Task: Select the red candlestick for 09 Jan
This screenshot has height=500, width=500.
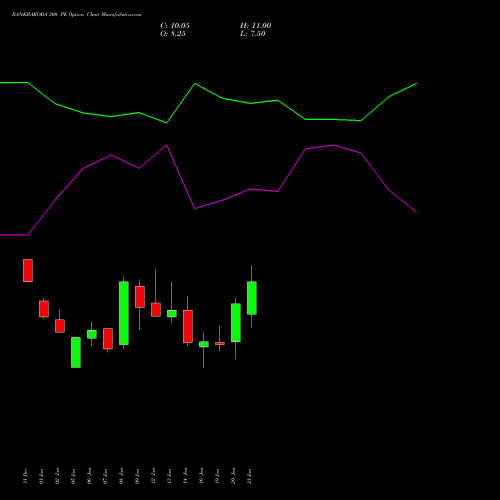Action: (x=140, y=297)
